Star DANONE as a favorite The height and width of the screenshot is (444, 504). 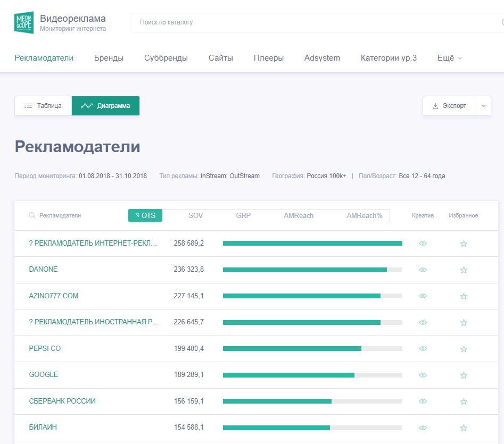464,270
